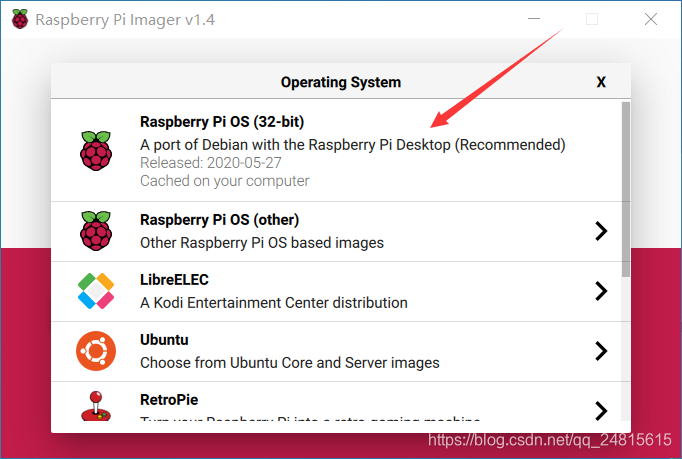Select Raspberry Pi OS (32-bit) title
The image size is (682, 459).
click(x=222, y=122)
